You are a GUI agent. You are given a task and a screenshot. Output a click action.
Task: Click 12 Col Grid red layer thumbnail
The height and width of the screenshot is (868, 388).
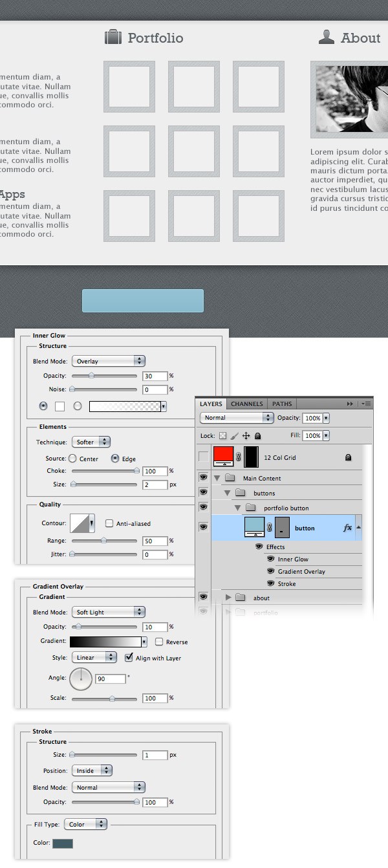(224, 457)
